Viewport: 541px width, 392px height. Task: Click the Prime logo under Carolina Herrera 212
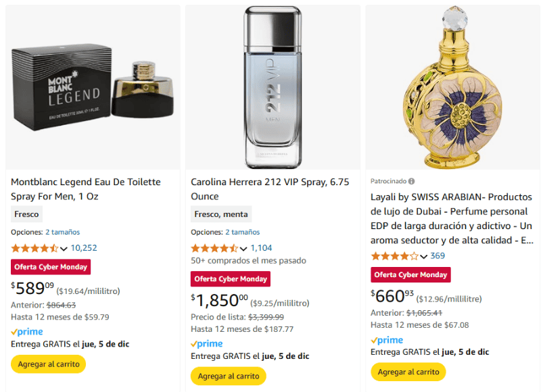206,343
